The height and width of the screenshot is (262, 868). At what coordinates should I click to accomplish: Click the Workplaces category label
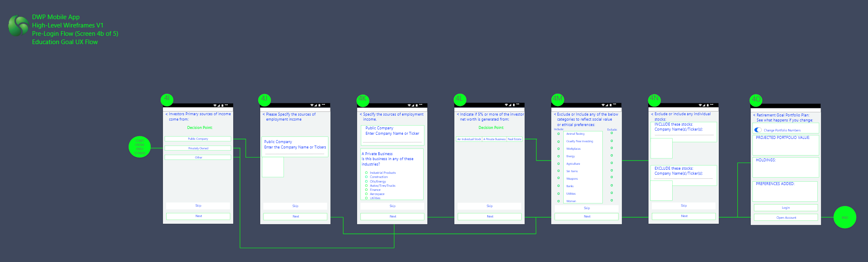coord(573,149)
